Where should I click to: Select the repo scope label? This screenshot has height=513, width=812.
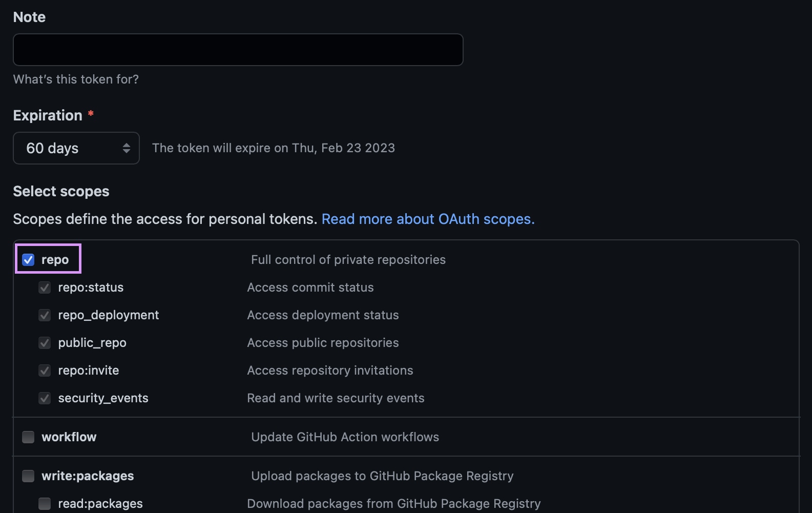[56, 259]
